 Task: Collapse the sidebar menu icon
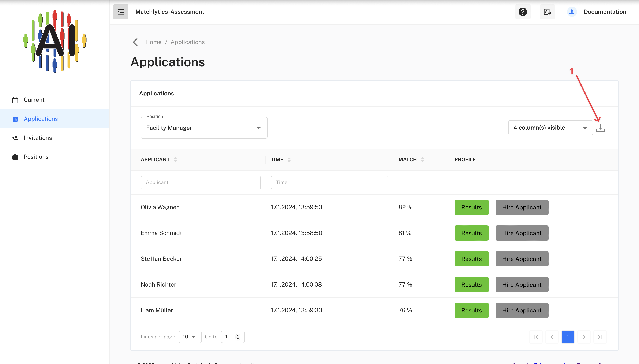coord(121,12)
